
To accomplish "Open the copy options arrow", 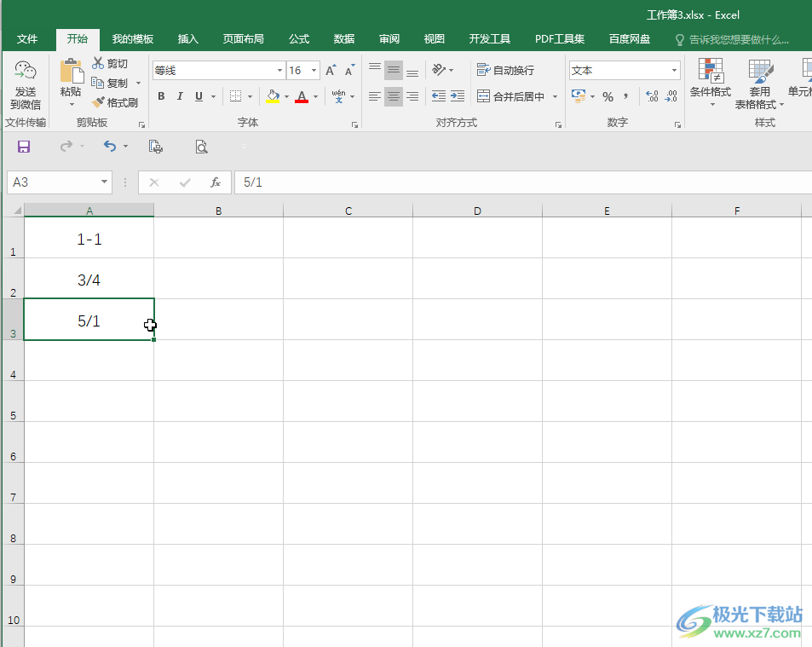I will point(138,83).
